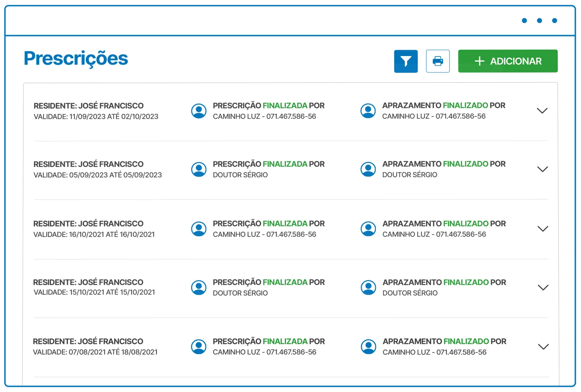Click 'APRAZAMENTO FINALIZADO POR' in the 16/10/2021 row
The width and height of the screenshot is (581, 392).
pos(444,224)
